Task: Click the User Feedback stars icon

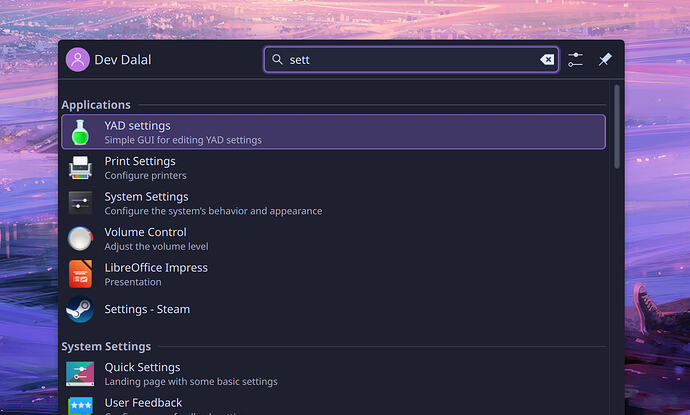Action: pyautogui.click(x=80, y=405)
